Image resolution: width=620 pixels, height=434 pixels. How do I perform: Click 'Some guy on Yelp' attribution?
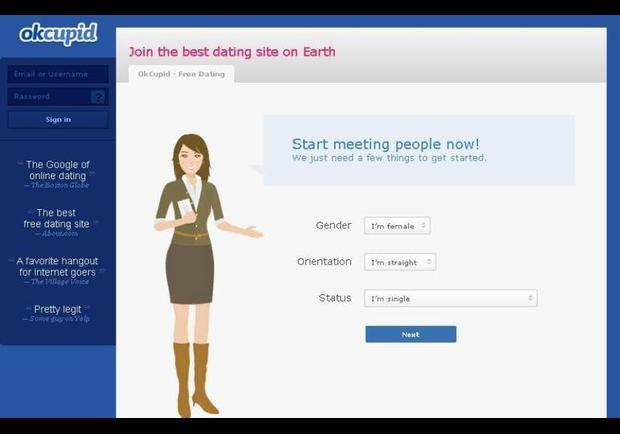point(56,319)
